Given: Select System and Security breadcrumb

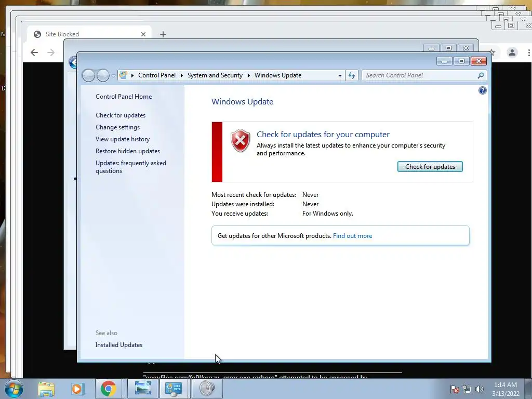Looking at the screenshot, I should point(215,75).
